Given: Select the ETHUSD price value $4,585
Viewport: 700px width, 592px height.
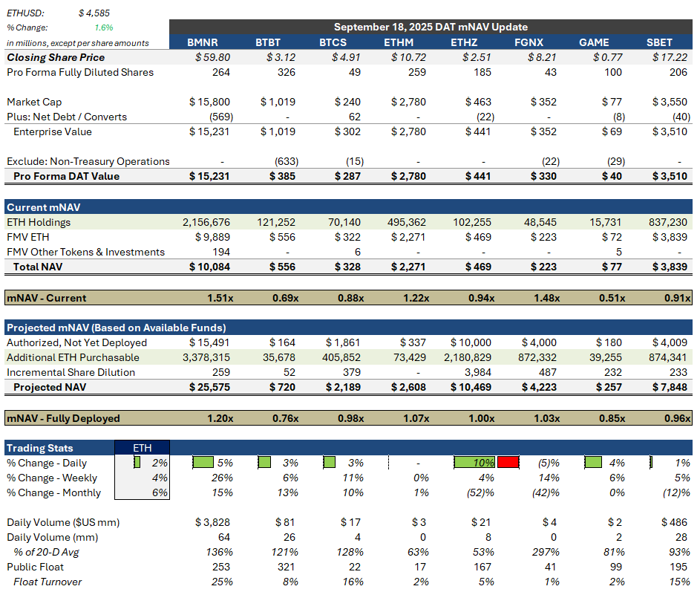Looking at the screenshot, I should pyautogui.click(x=94, y=13).
